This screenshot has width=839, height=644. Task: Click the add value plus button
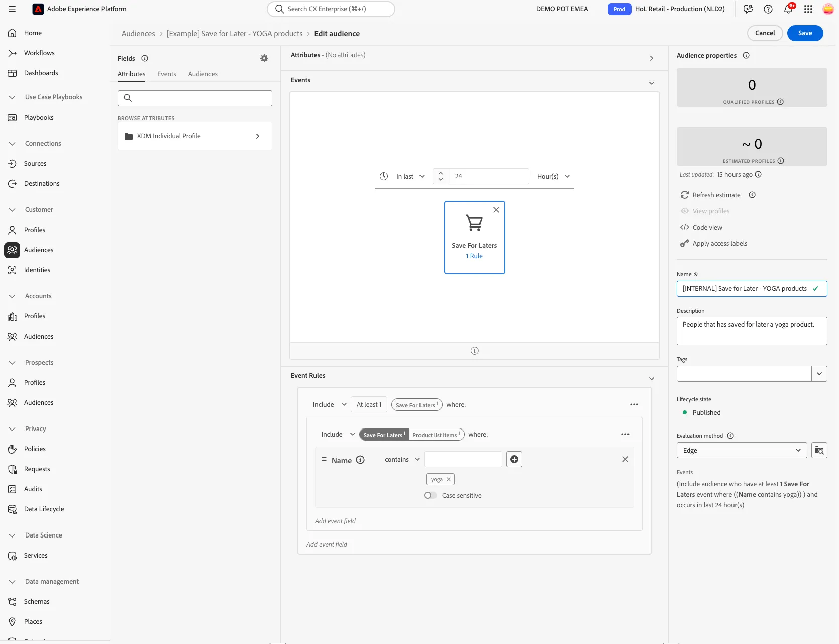514,459
